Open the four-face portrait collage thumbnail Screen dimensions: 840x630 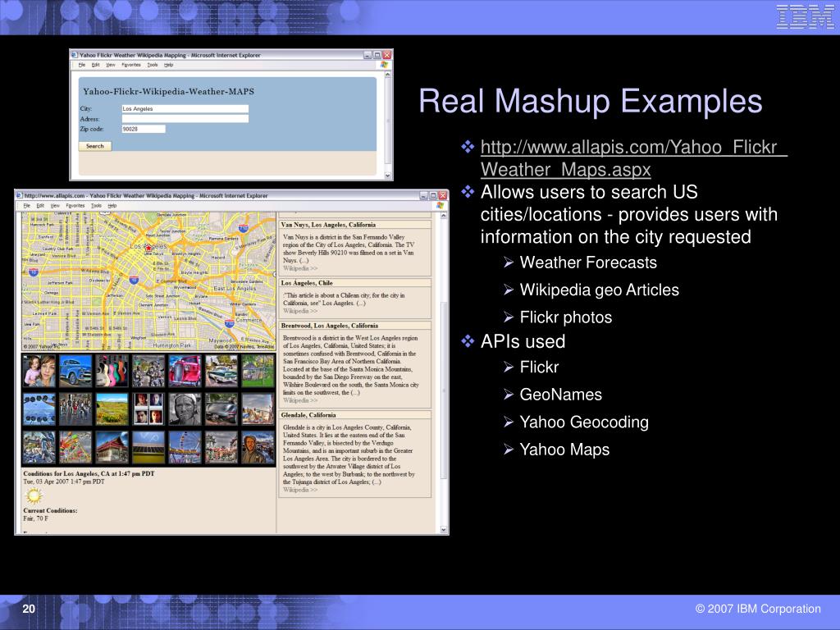point(148,409)
